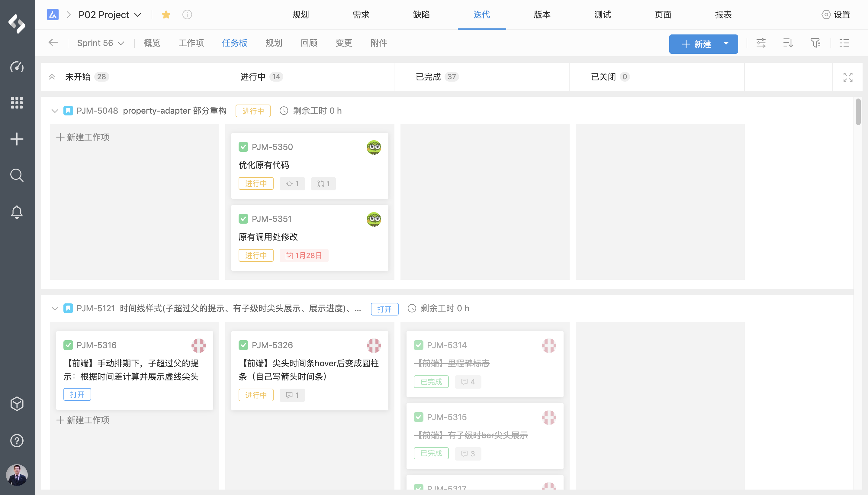Switch to the 缺陷 tab
This screenshot has width=868, height=495.
(x=421, y=15)
